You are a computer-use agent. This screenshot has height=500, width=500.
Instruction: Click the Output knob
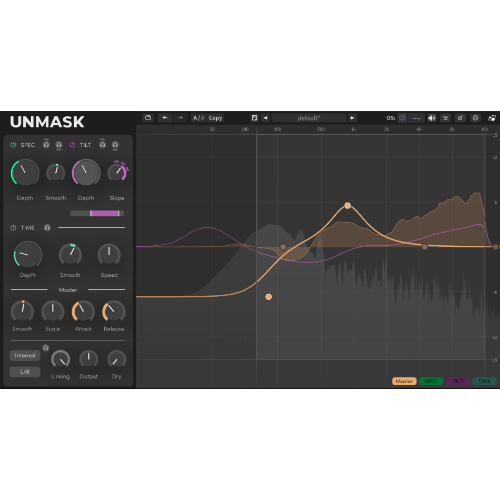[x=88, y=359]
